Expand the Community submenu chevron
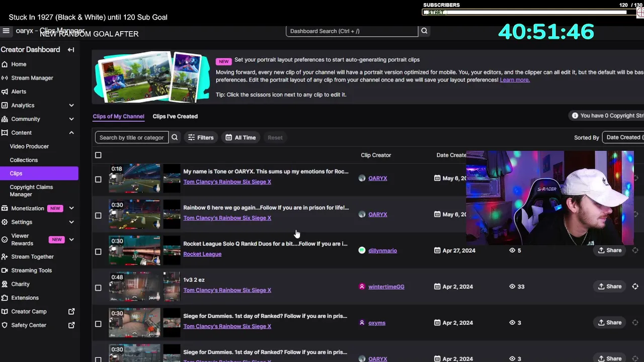Screen dimensions: 644x362 (71, 119)
